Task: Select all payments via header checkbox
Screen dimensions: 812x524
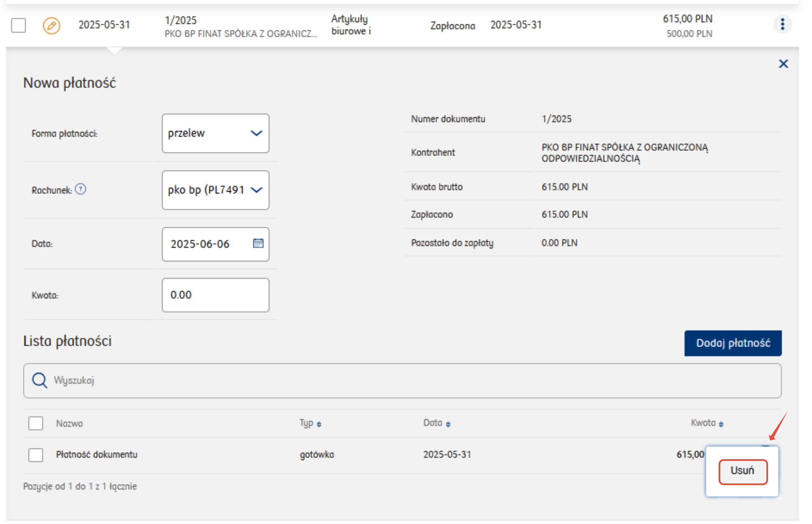Action: 36,423
